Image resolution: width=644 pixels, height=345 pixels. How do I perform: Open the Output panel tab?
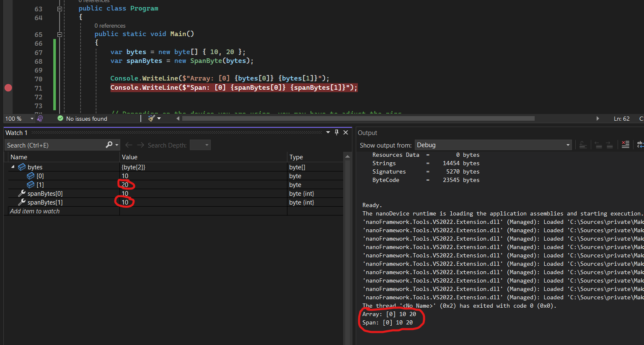pyautogui.click(x=367, y=132)
